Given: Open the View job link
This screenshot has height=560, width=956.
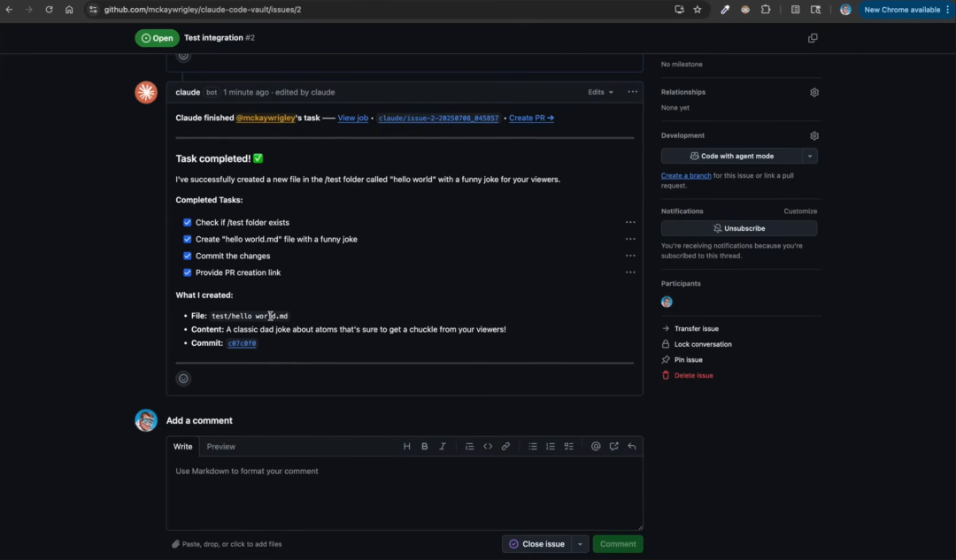Looking at the screenshot, I should (353, 119).
